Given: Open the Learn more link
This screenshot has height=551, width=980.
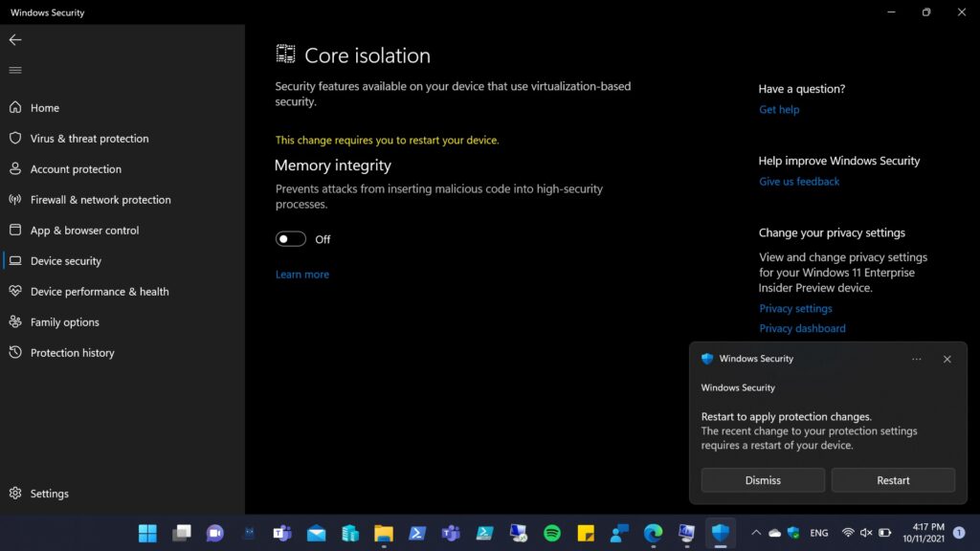Looking at the screenshot, I should 301,275.
